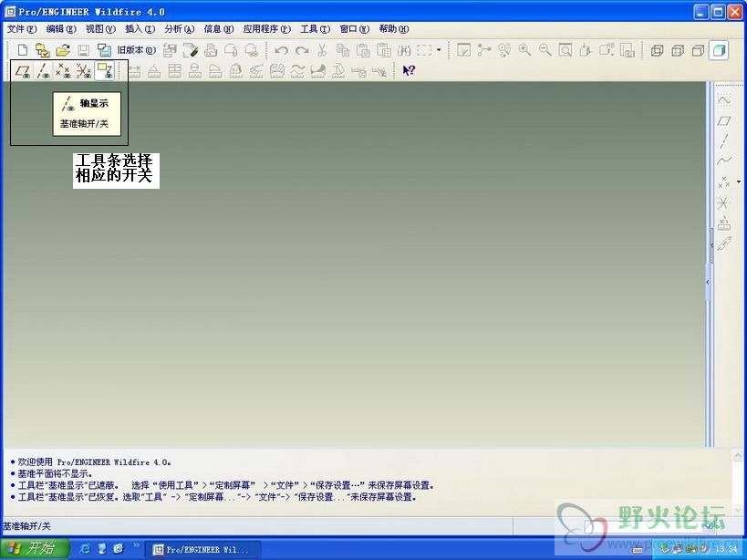Click the Zoom Out magnifier icon
Image resolution: width=747 pixels, height=560 pixels.
545,49
